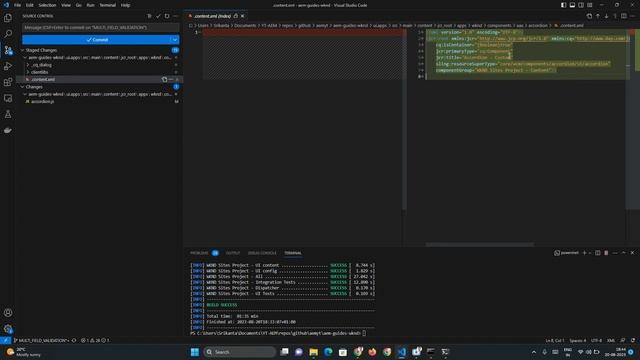Click the split editor icon in editor toolbar
This screenshot has height=360, width=640.
point(624,16)
